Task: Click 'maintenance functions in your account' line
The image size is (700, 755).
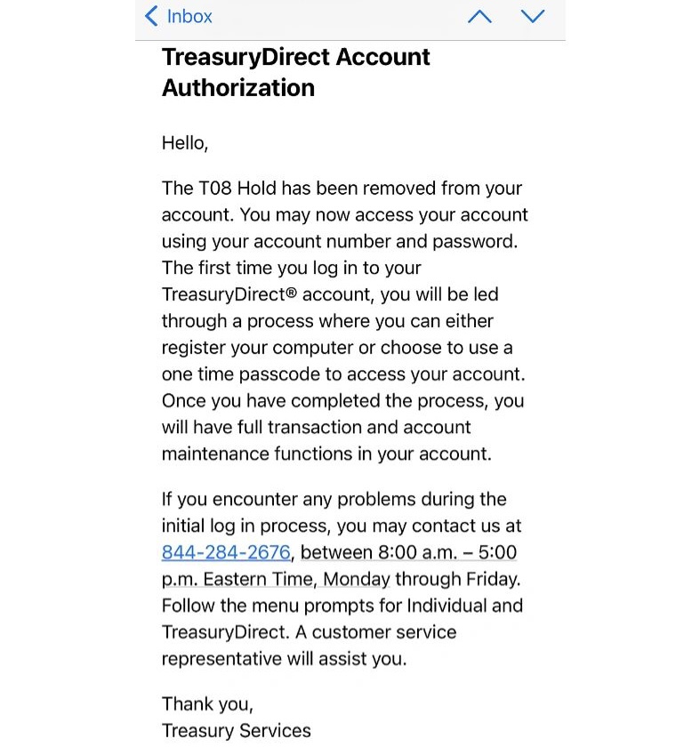Action: pyautogui.click(x=326, y=454)
